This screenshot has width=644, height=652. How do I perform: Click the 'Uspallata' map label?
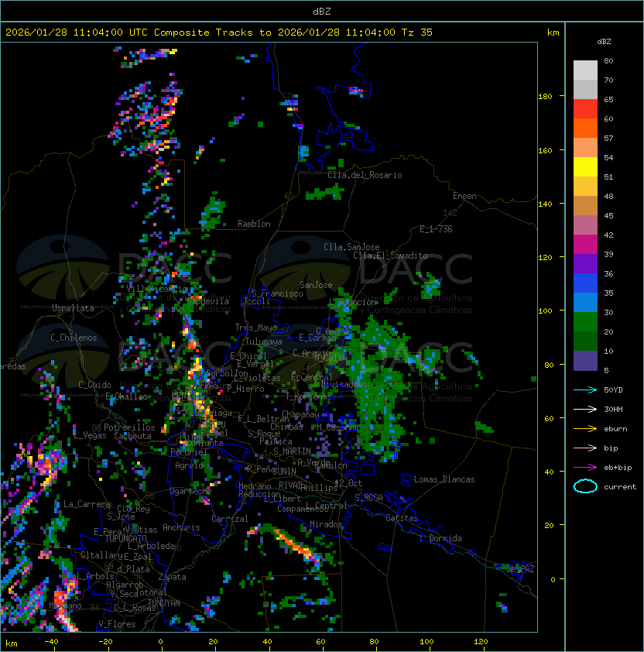pos(73,308)
